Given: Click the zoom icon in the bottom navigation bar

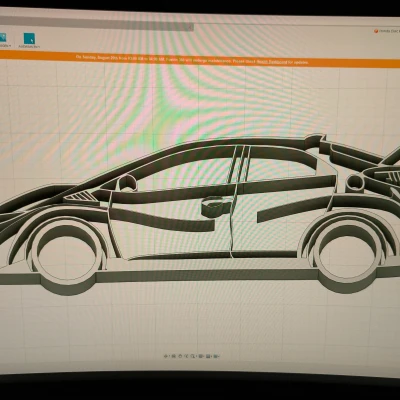Looking at the screenshot, I should tap(186, 356).
